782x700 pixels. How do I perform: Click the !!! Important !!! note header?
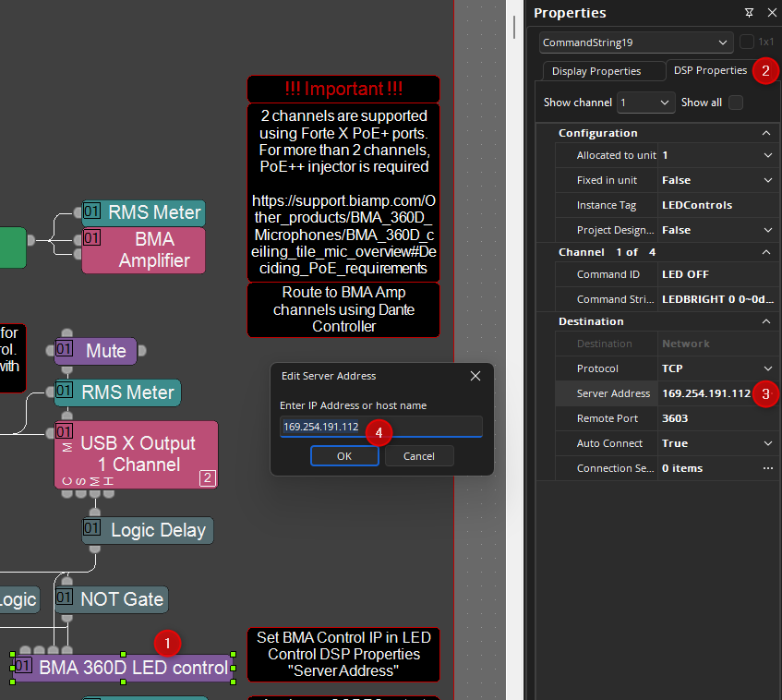click(343, 89)
